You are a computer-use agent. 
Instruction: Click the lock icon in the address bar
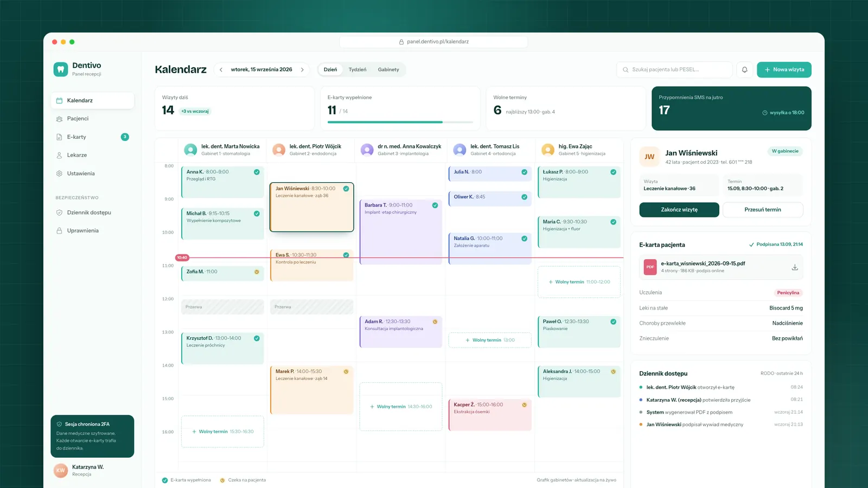pyautogui.click(x=401, y=42)
